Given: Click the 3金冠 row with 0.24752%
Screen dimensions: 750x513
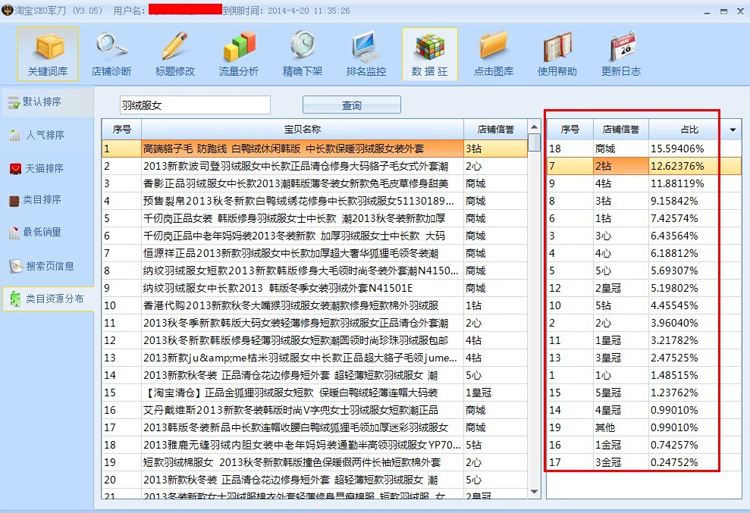Looking at the screenshot, I should tap(644, 462).
